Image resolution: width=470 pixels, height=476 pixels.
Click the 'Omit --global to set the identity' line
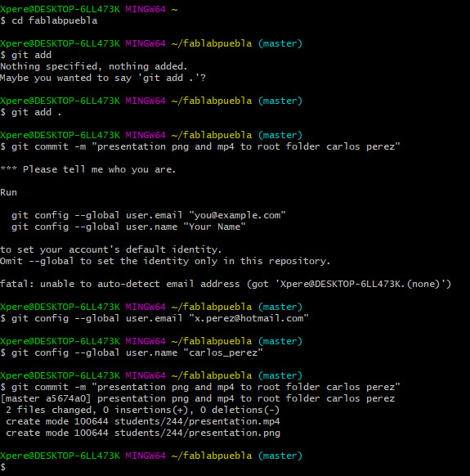[165, 261]
